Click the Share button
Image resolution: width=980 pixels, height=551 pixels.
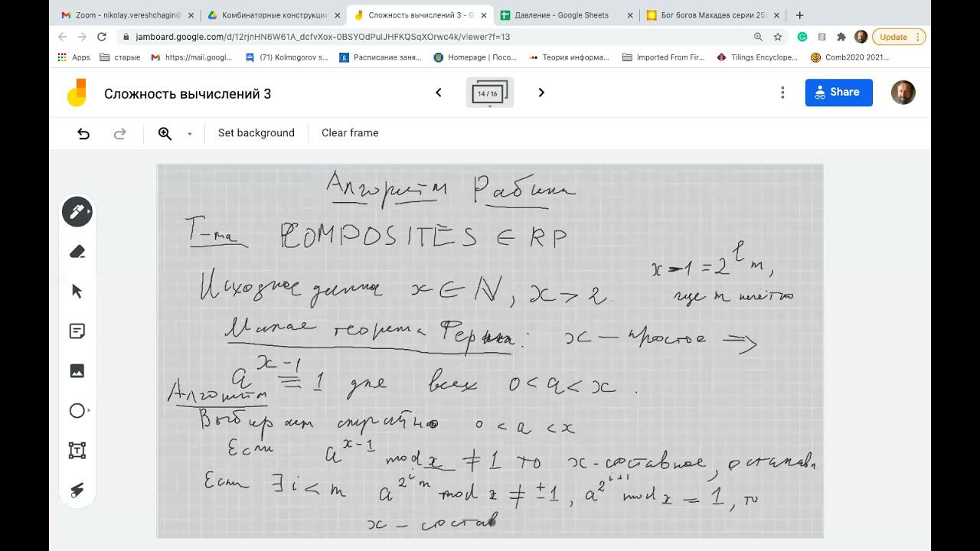coord(838,93)
